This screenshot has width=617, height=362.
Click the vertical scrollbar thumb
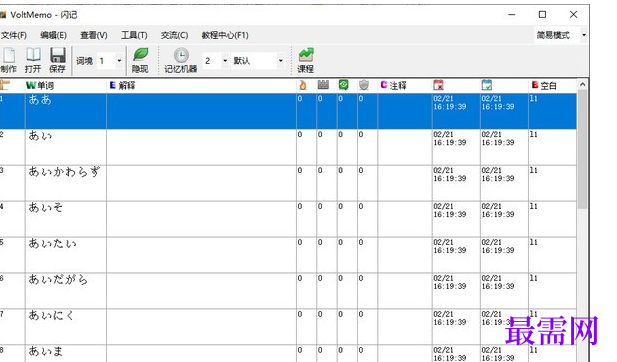583,150
